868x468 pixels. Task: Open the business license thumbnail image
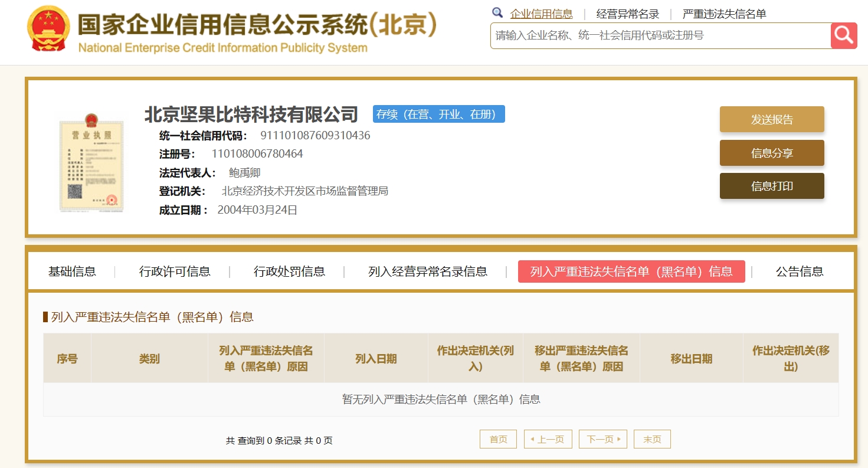click(91, 162)
